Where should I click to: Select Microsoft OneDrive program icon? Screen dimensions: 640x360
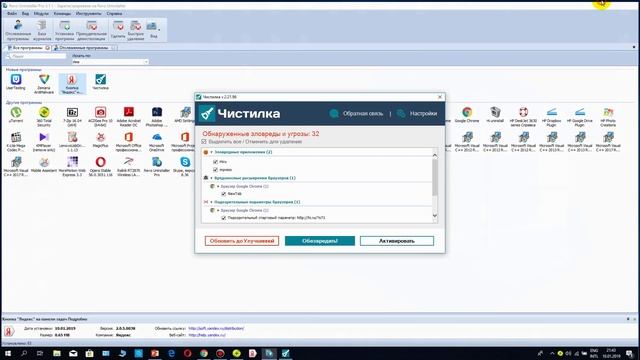(x=157, y=142)
